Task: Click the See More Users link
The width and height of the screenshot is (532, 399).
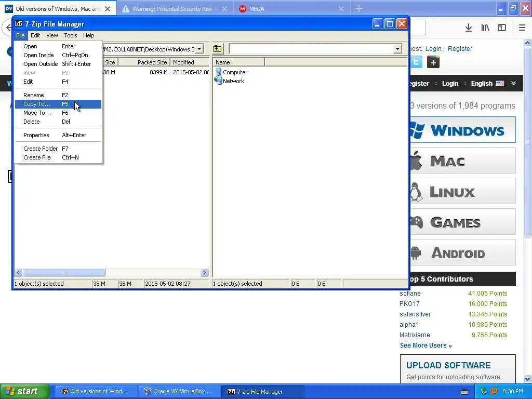Action: [426, 345]
